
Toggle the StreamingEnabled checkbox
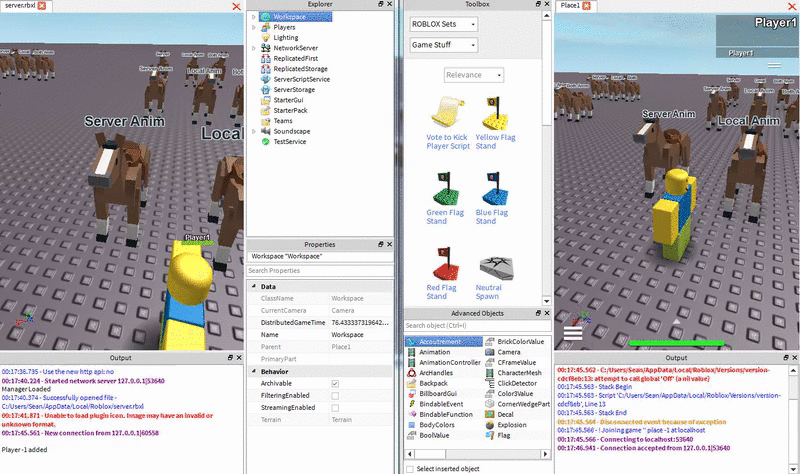coord(335,408)
